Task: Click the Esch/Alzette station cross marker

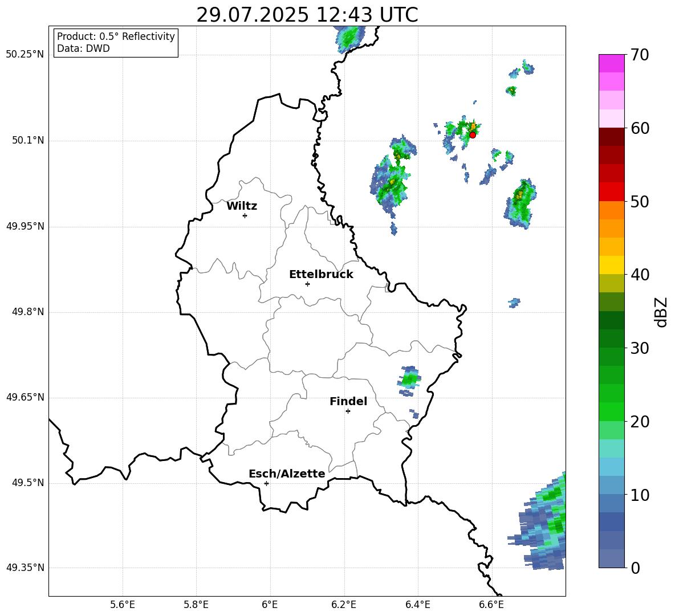Action: pos(266,483)
